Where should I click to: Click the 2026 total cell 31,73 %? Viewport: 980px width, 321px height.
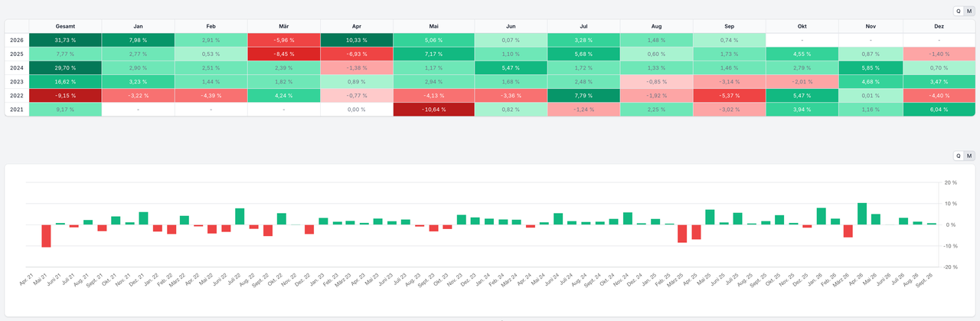(x=65, y=40)
